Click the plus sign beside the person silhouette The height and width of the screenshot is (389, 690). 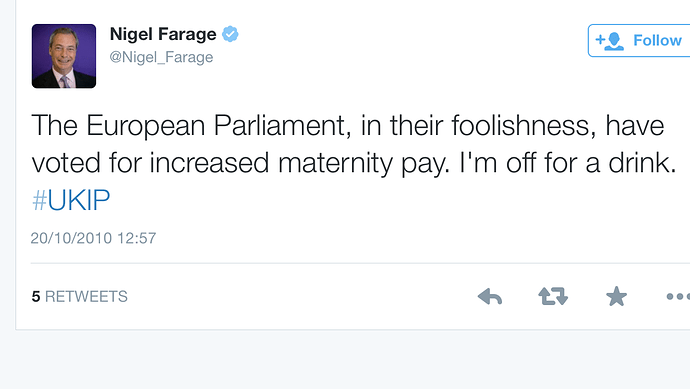(600, 40)
